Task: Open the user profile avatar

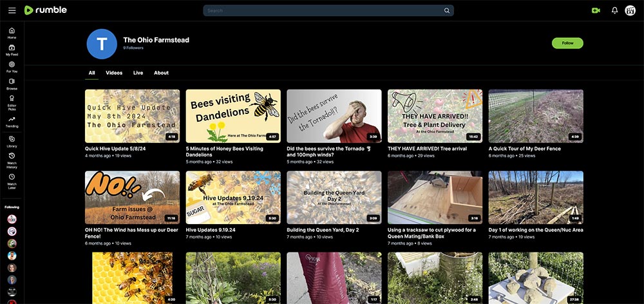Action: (630, 11)
